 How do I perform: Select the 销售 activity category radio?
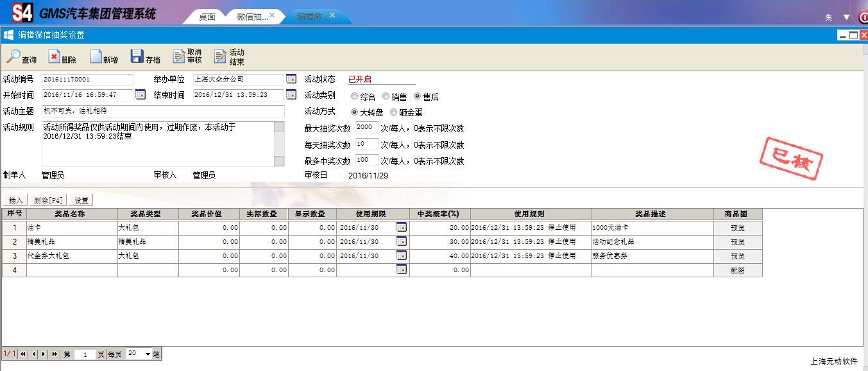click(386, 96)
